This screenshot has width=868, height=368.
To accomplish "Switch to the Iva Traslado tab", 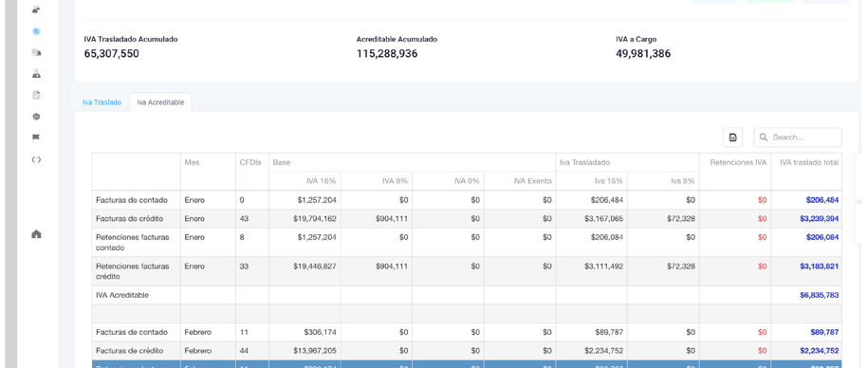I will [x=102, y=102].
